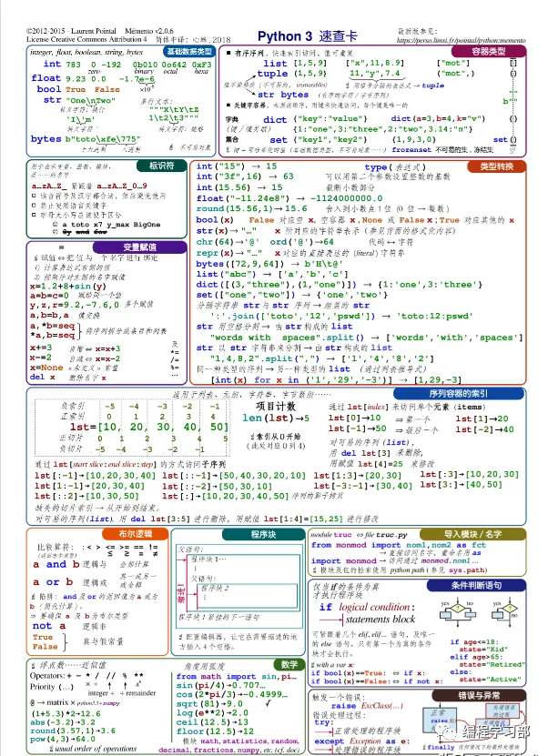Viewport: 548px width, 756px height.
Task: Click the 布尔逻辑 orange header tag
Action: [x=136, y=533]
